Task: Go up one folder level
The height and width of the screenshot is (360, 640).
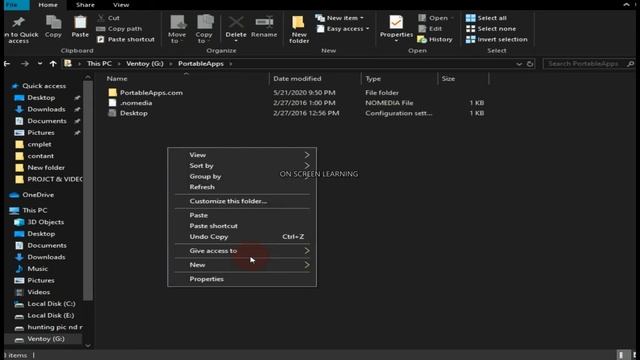Action: click(x=53, y=64)
